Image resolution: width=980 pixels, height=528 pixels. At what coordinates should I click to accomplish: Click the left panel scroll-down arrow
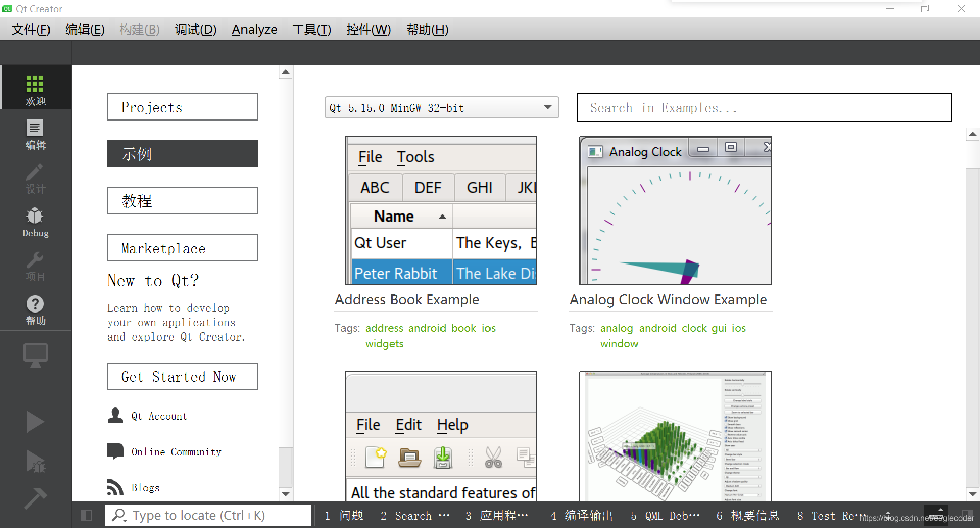[x=286, y=494]
